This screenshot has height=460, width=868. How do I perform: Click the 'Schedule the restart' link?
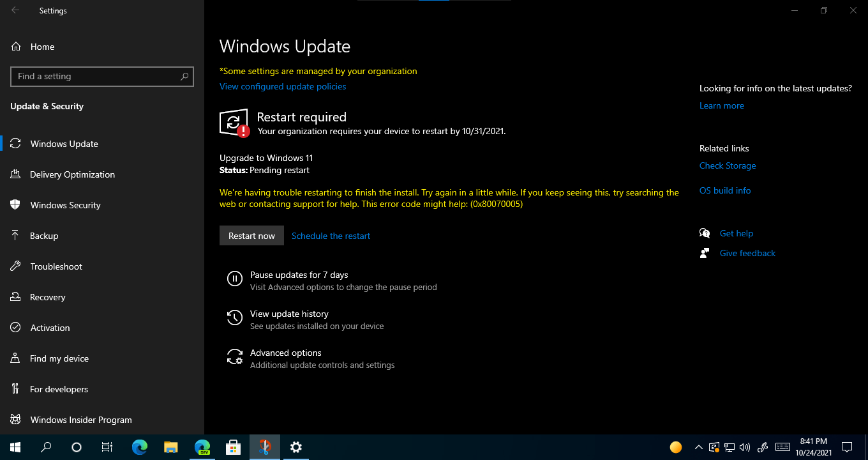[x=331, y=236]
